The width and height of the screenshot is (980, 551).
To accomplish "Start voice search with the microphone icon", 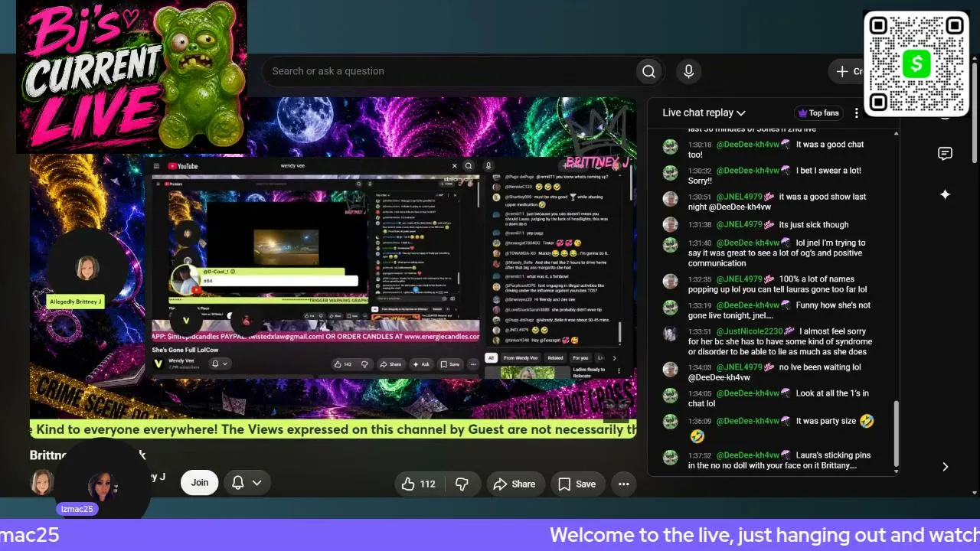I will [x=688, y=71].
